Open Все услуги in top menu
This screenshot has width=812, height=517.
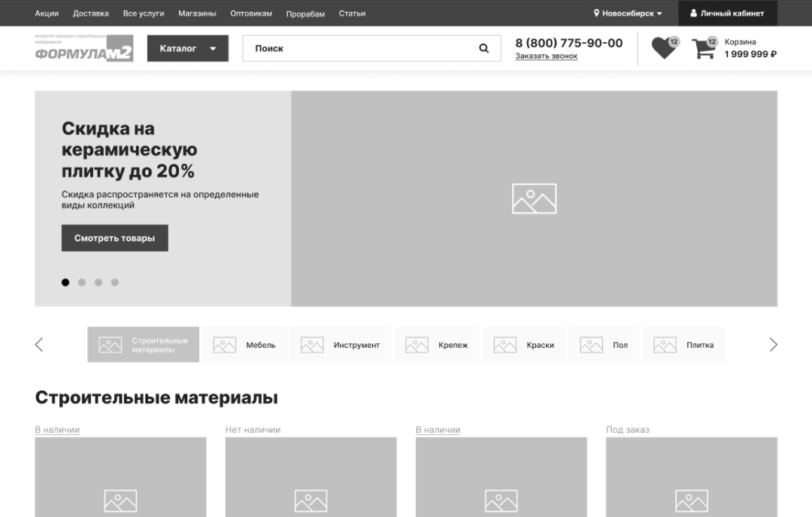coord(143,14)
